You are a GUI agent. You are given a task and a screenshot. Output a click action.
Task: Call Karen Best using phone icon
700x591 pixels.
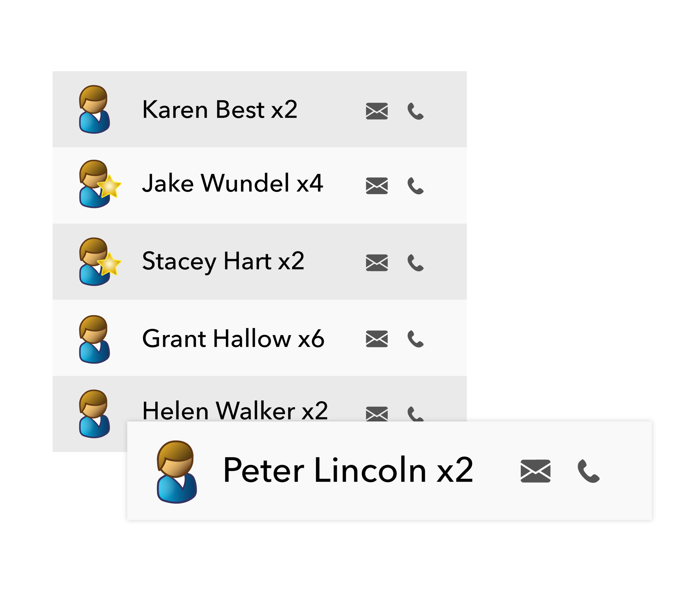pos(416,111)
